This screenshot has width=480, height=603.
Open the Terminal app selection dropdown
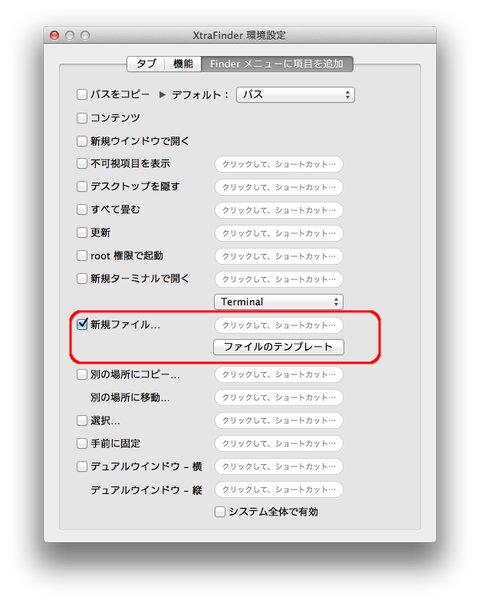(x=279, y=302)
